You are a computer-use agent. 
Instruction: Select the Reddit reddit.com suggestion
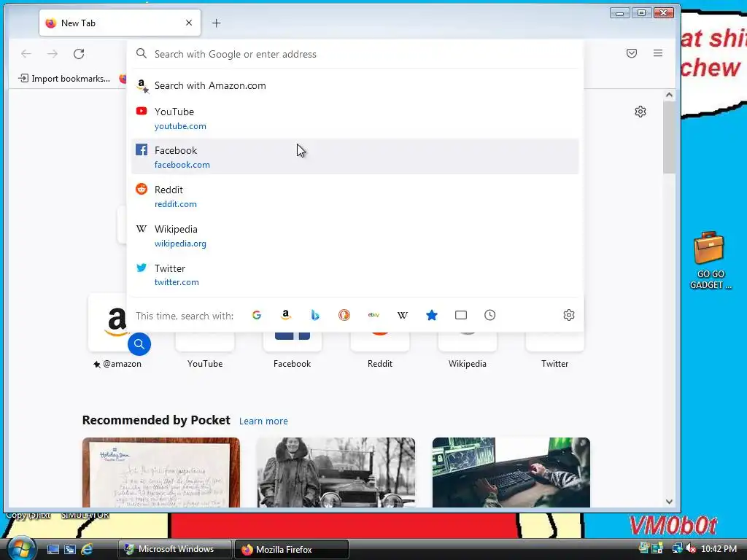(355, 196)
